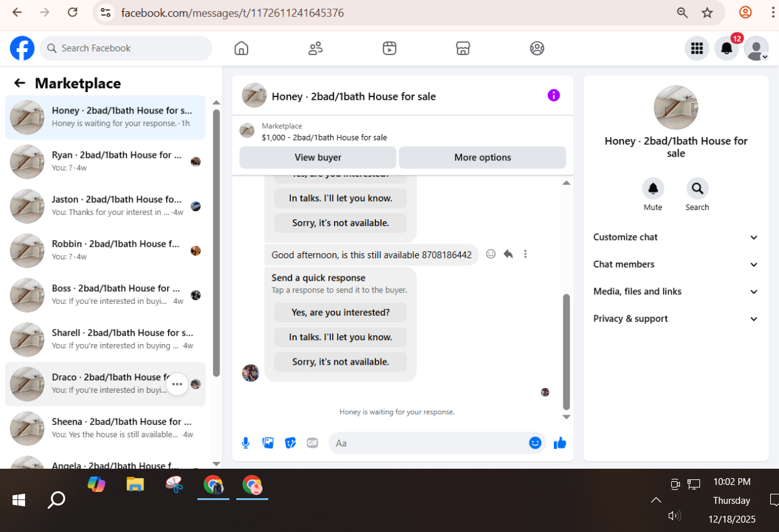Viewport: 779px width, 532px height.
Task: Click listing thumbnail in right panel
Action: (676, 108)
